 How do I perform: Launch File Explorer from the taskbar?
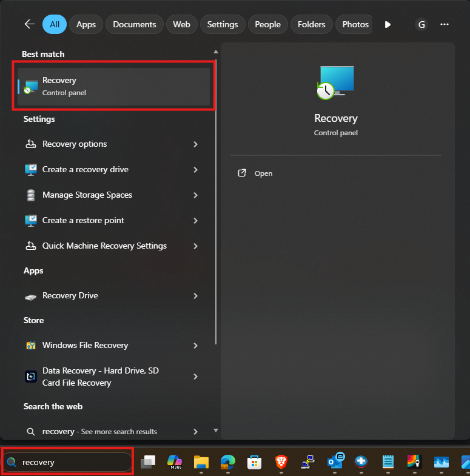pyautogui.click(x=201, y=462)
